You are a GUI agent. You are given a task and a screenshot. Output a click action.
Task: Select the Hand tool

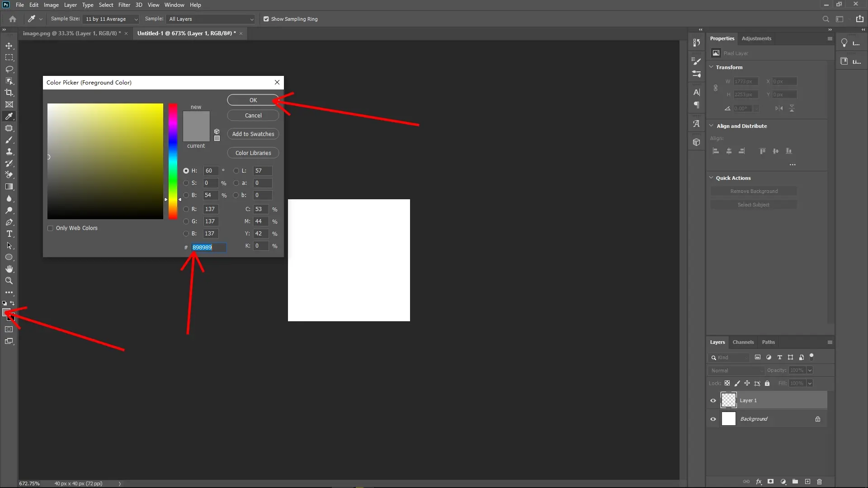click(9, 268)
